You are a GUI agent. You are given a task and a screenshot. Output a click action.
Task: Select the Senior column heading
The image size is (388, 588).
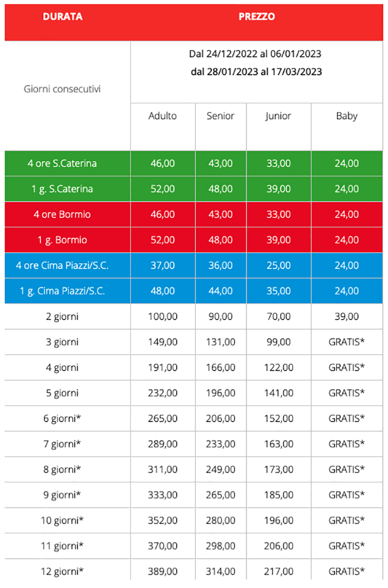tap(221, 116)
